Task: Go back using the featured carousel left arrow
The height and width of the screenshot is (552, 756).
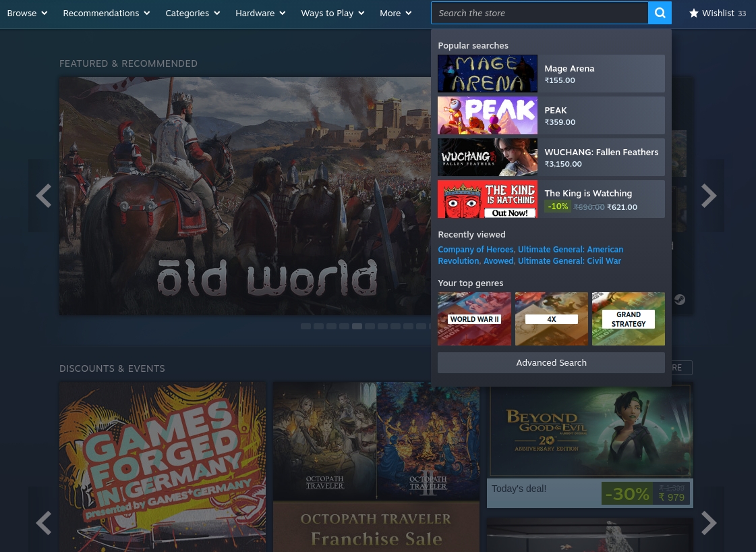Action: tap(43, 195)
